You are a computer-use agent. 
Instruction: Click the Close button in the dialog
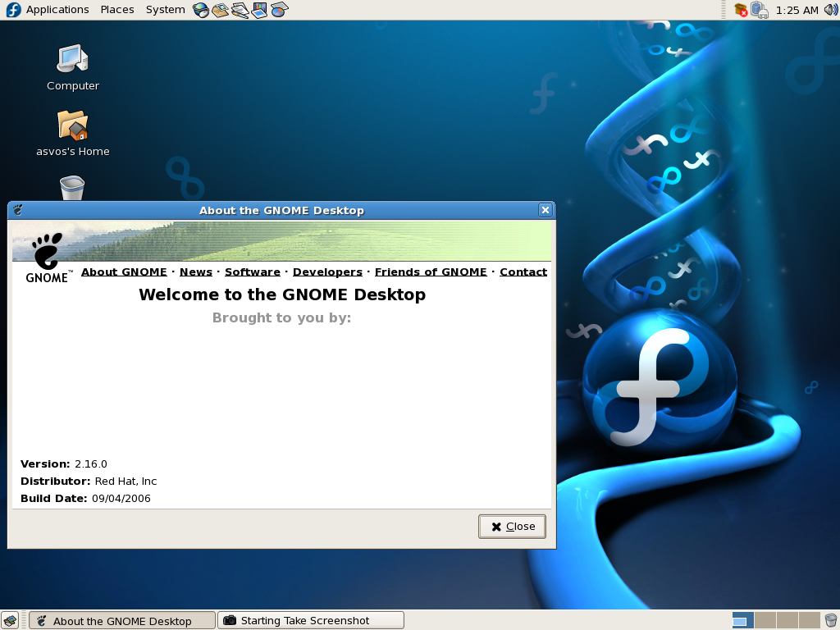(512, 527)
